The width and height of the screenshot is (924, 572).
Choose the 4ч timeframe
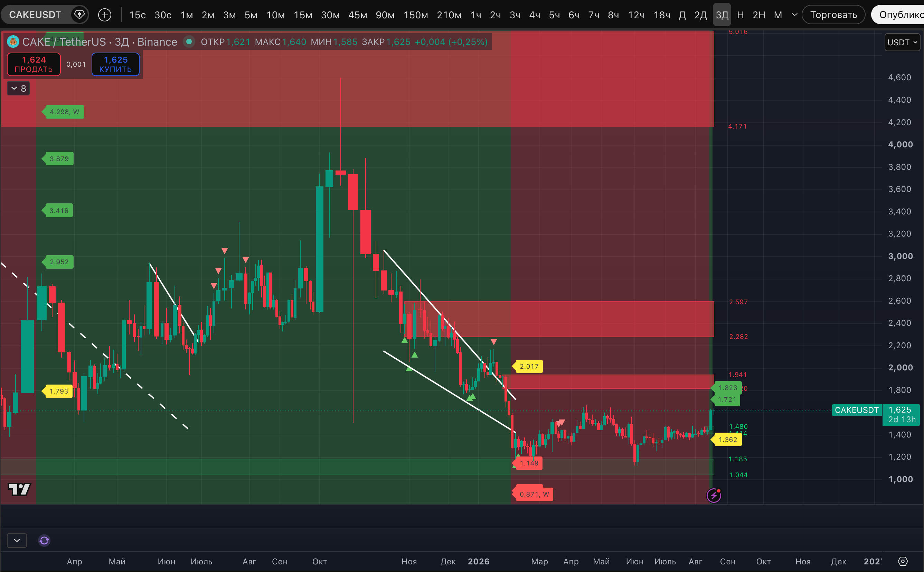coord(535,15)
